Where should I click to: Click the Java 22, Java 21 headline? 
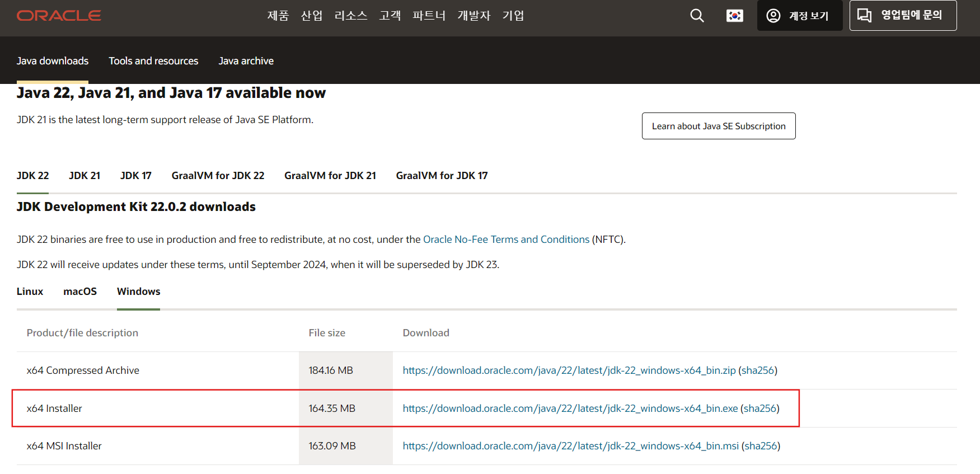tap(171, 93)
